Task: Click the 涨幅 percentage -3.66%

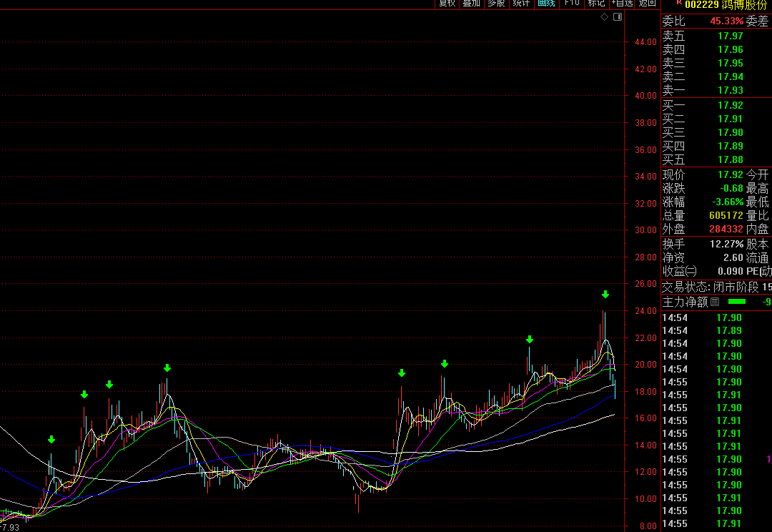Action: [x=728, y=202]
